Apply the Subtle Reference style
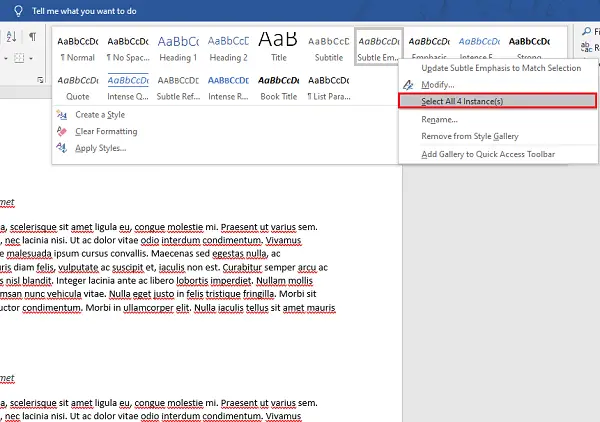 point(178,88)
